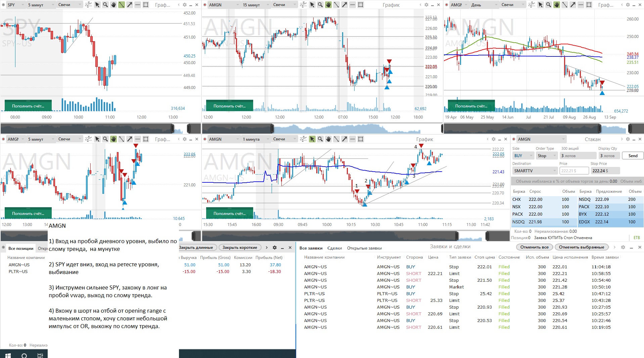
Task: Activate zoom magnifier in SPY chart toolbar
Action: 105,5
